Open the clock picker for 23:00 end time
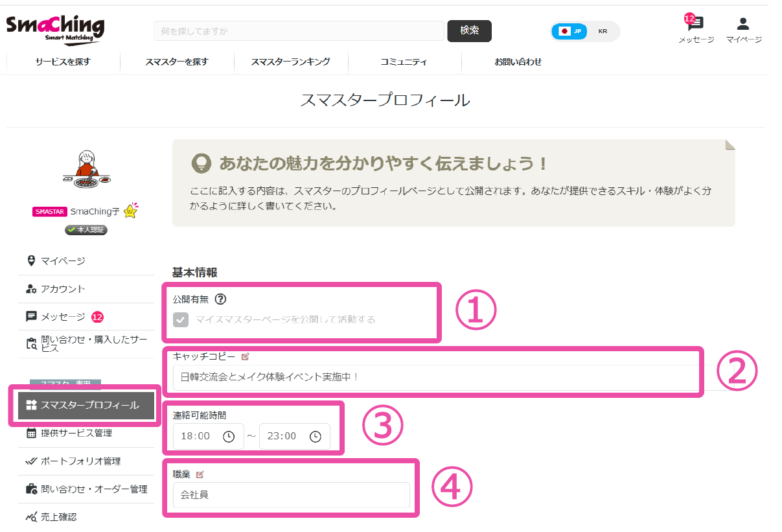The image size is (782, 532). tap(316, 437)
